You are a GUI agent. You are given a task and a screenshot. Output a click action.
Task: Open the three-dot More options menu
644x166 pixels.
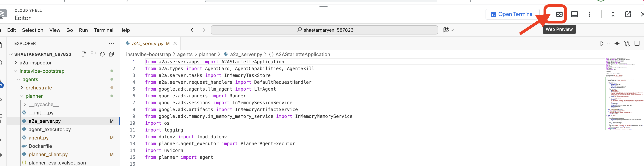click(x=589, y=14)
